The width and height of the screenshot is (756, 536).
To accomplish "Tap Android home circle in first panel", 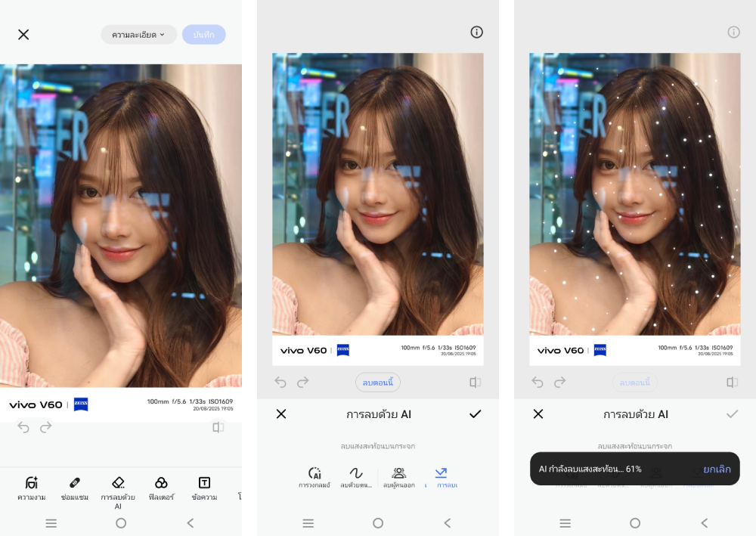I will pos(121,522).
